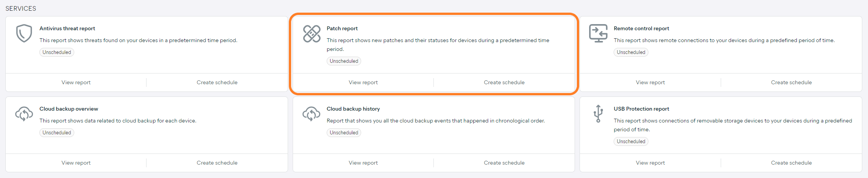The width and height of the screenshot is (868, 178).
Task: Click the Cloud backup history cloud icon
Action: coord(311,114)
